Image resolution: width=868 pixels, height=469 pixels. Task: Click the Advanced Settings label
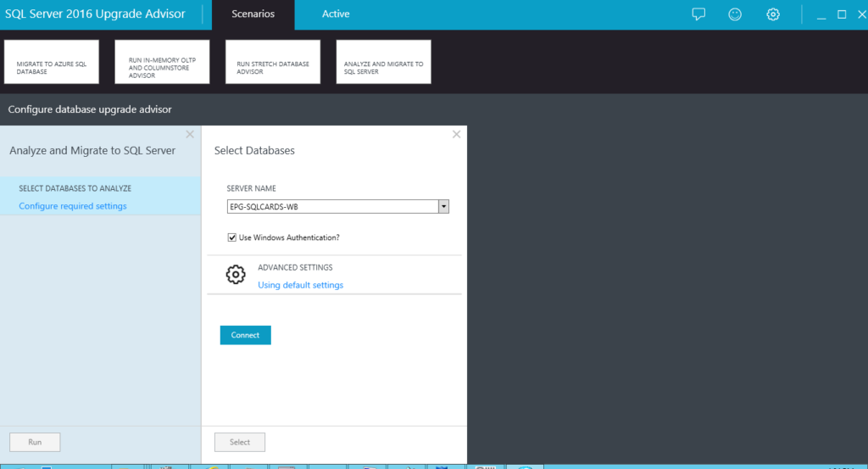pos(295,267)
